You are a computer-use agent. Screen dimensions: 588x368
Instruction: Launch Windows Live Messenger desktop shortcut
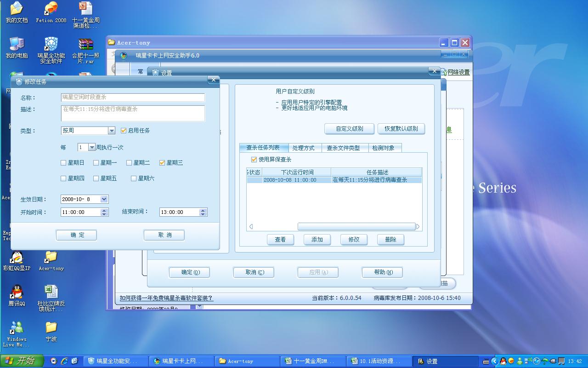pyautogui.click(x=17, y=334)
